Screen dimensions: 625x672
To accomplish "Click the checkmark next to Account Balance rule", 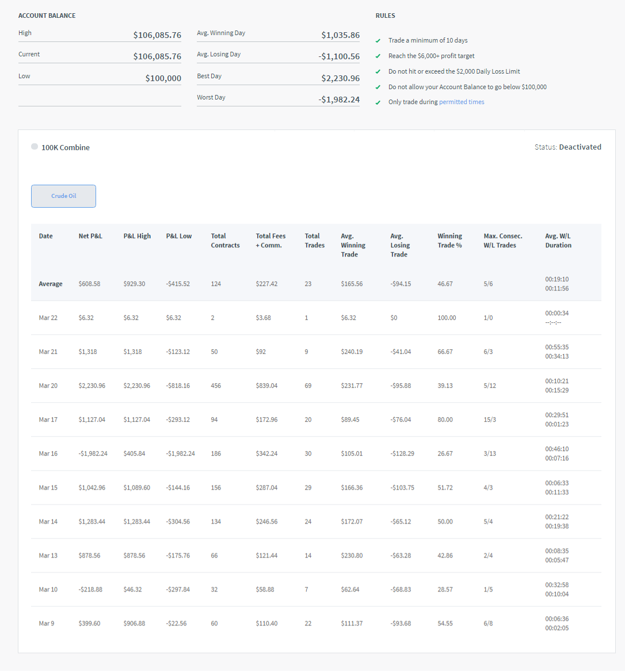I will tap(378, 87).
